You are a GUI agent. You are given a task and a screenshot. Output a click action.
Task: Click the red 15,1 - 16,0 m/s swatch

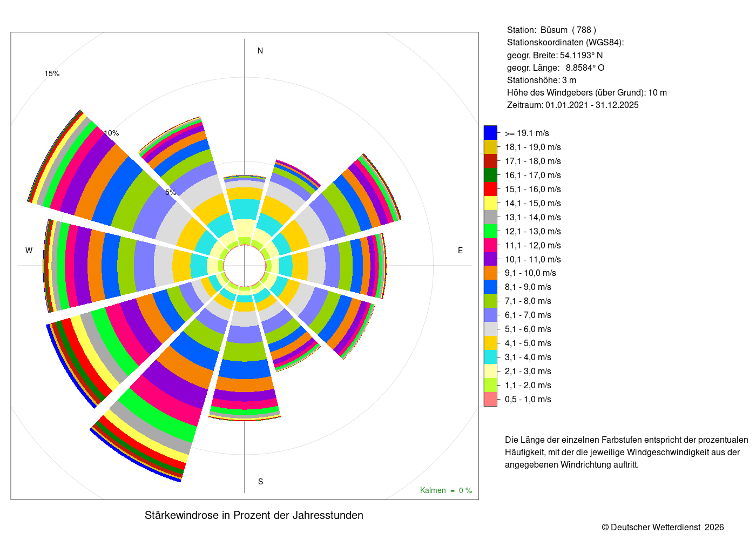[x=490, y=189]
